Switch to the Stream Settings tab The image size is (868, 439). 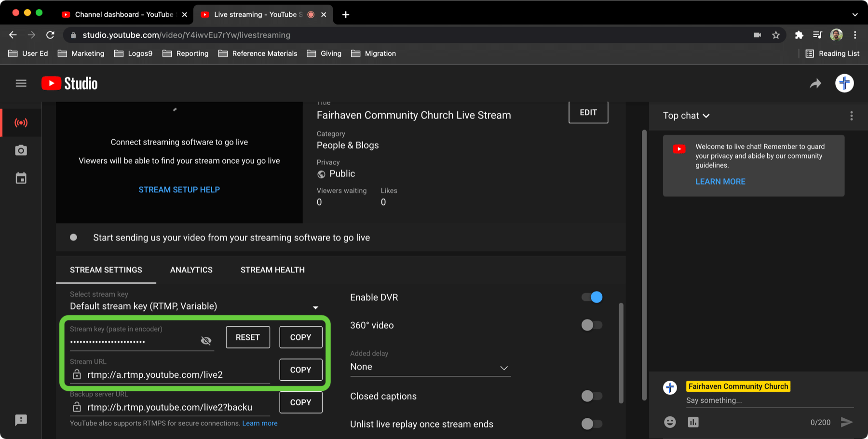(106, 270)
